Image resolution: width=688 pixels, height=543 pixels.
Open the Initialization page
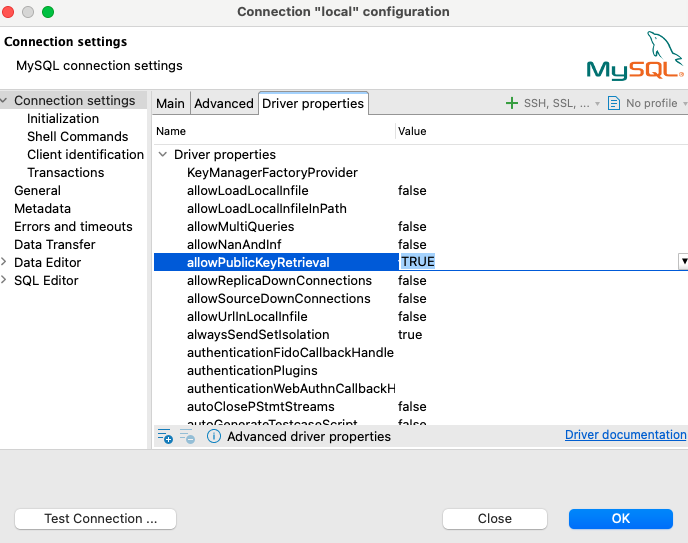coord(63,118)
